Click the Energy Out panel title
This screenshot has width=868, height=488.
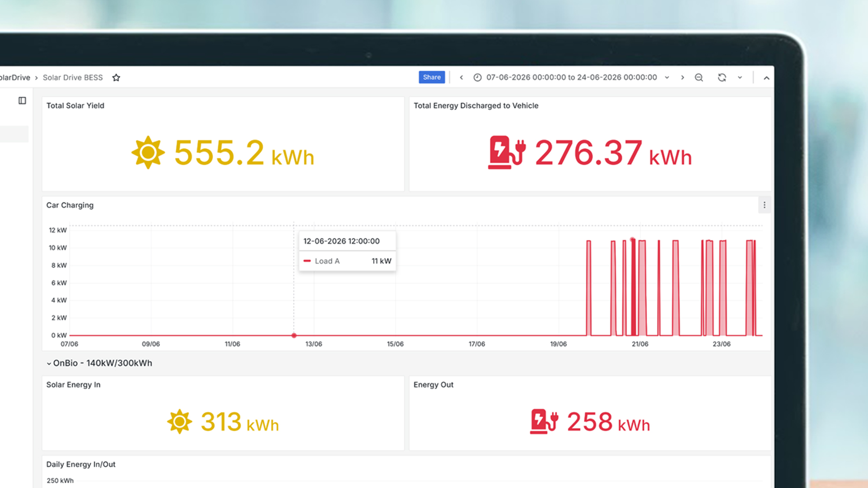click(x=433, y=385)
